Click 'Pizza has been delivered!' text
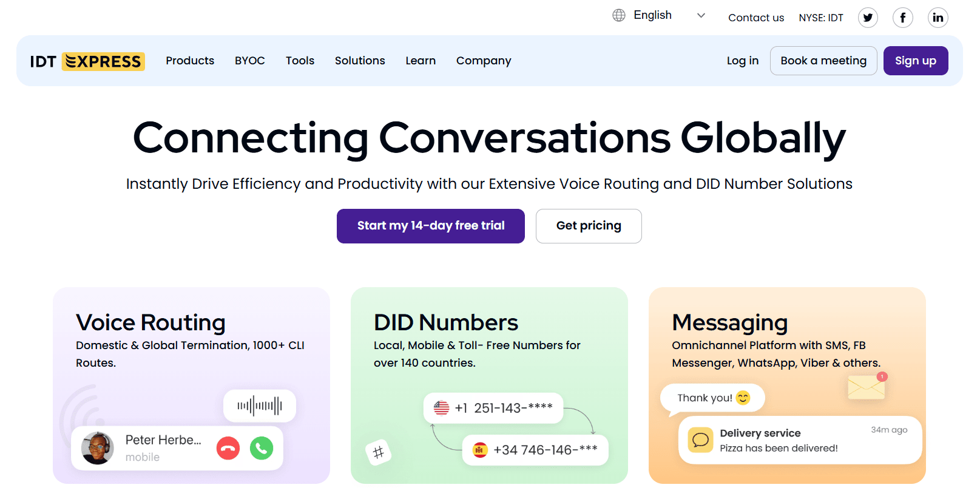Image resolution: width=980 pixels, height=496 pixels. pyautogui.click(x=779, y=448)
